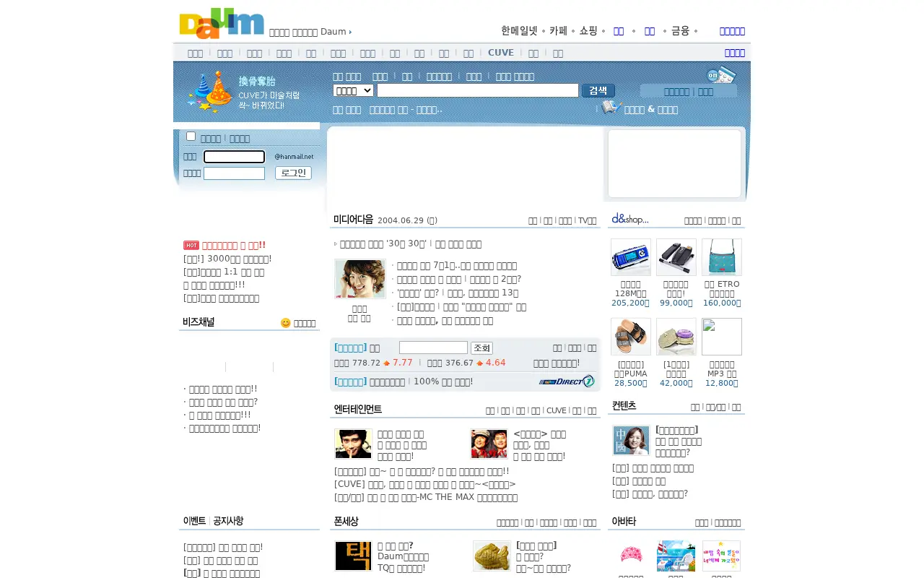Focus the ID field before @hanmail.net
This screenshot has height=578, width=924.
pyautogui.click(x=234, y=157)
